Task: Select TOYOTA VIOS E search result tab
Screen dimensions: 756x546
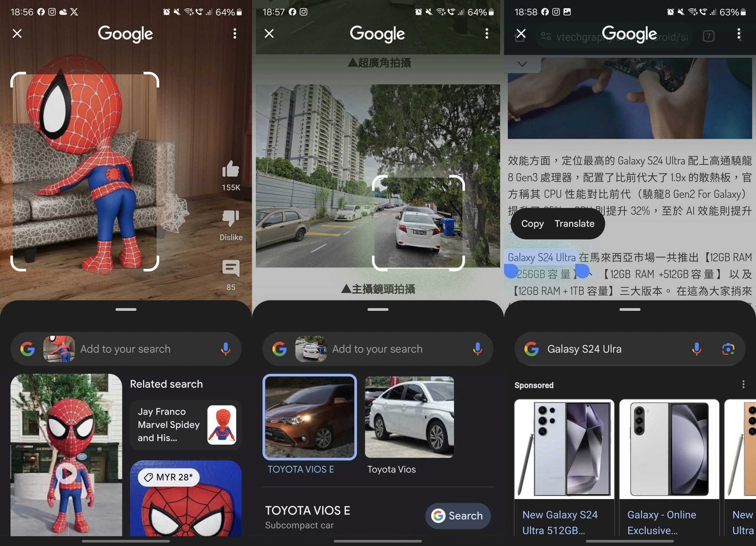Action: (310, 417)
